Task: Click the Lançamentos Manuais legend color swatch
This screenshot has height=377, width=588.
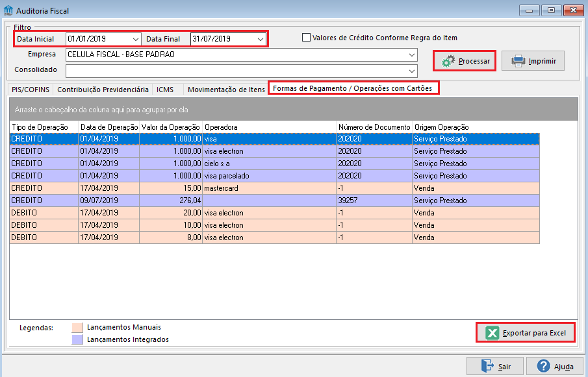Action: (x=77, y=328)
